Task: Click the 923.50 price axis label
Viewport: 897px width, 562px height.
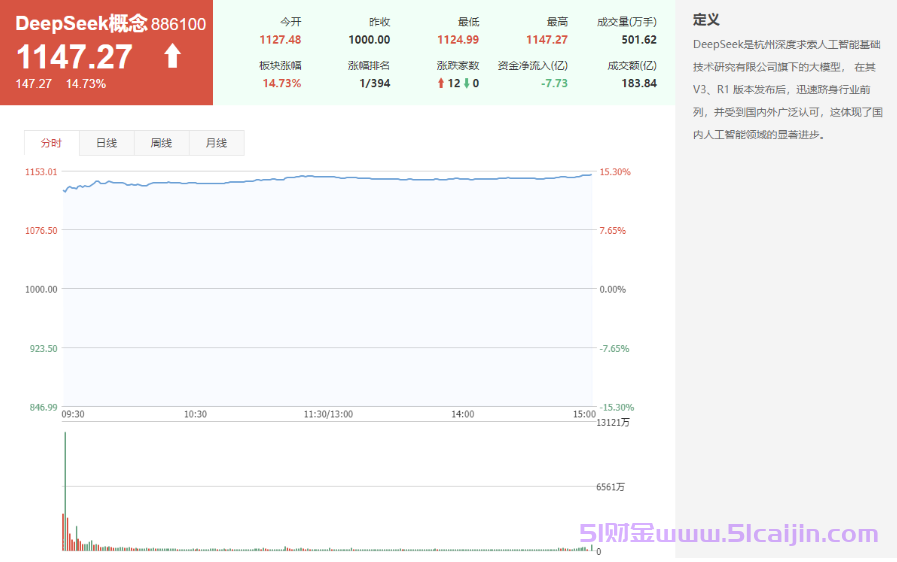Action: 43,349
